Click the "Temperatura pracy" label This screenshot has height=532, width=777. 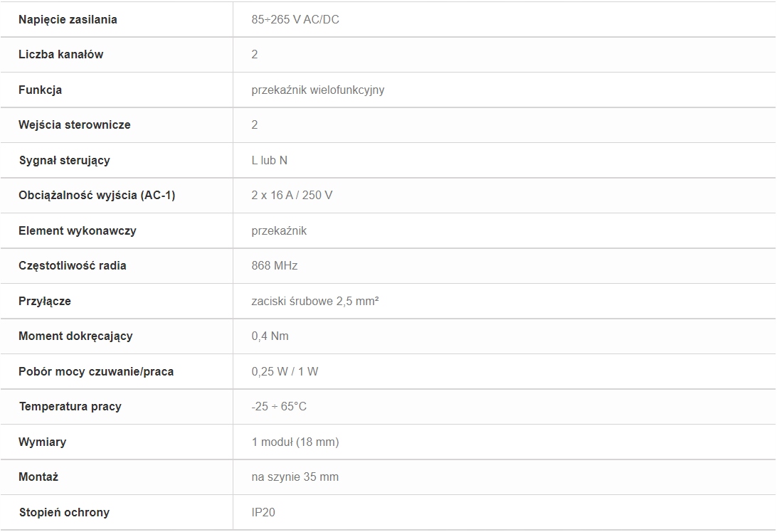click(70, 406)
